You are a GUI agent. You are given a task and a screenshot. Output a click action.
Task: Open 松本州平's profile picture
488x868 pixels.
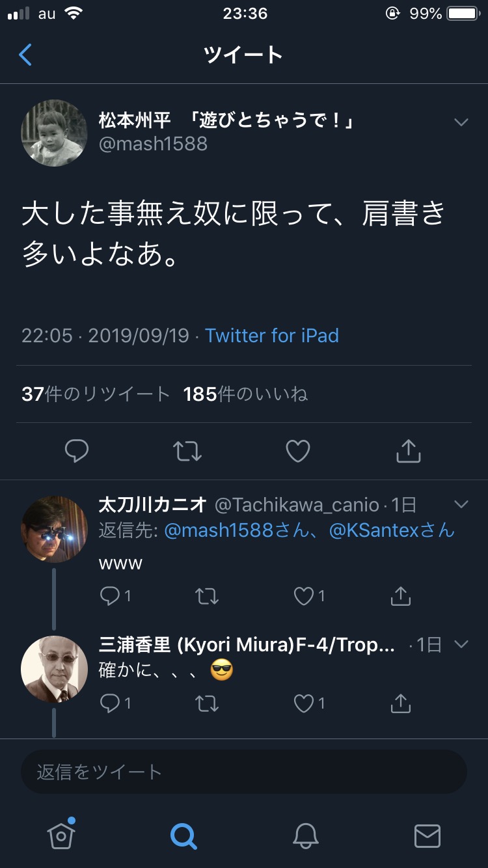[55, 133]
